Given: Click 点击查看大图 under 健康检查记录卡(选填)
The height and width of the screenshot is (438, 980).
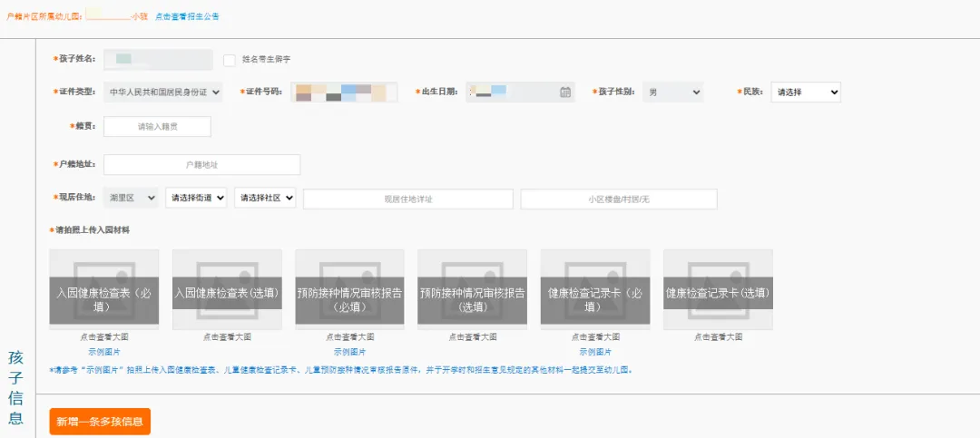Looking at the screenshot, I should point(718,336).
